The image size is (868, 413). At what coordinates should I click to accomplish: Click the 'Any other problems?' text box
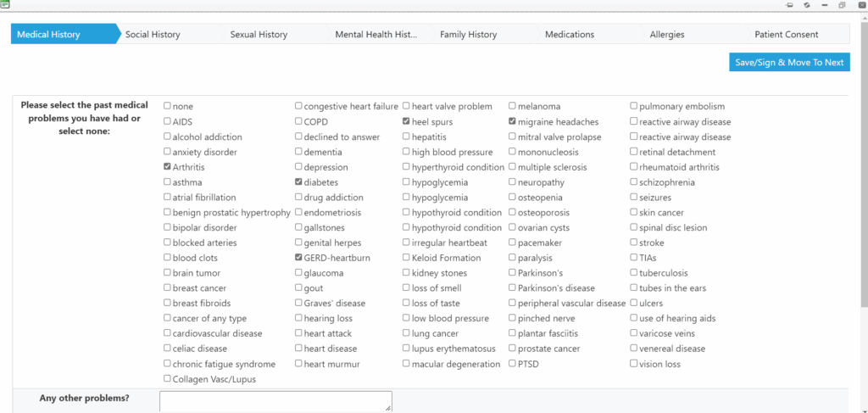pyautogui.click(x=275, y=401)
